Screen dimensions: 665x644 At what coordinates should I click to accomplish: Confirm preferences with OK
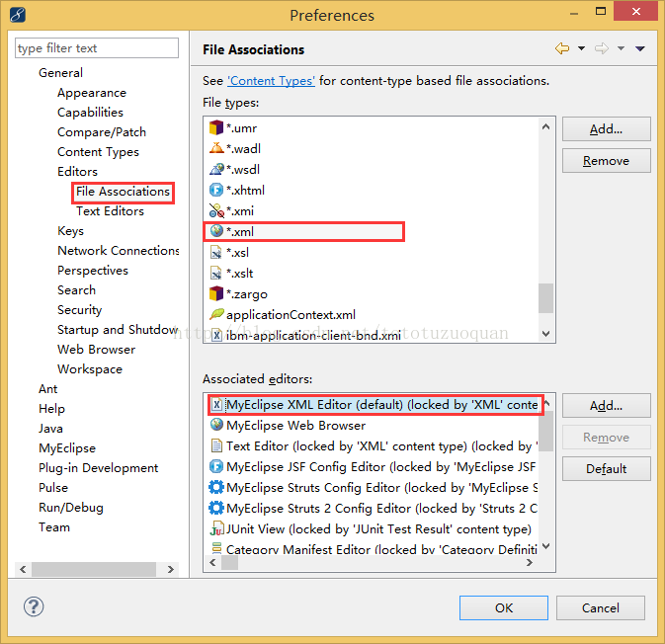pyautogui.click(x=504, y=608)
